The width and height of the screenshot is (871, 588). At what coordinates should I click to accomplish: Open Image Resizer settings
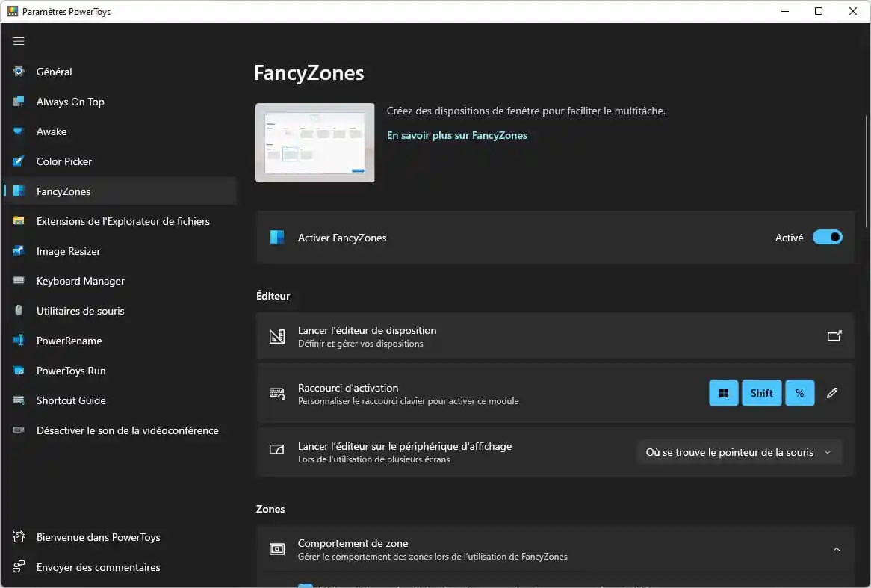coord(120,251)
